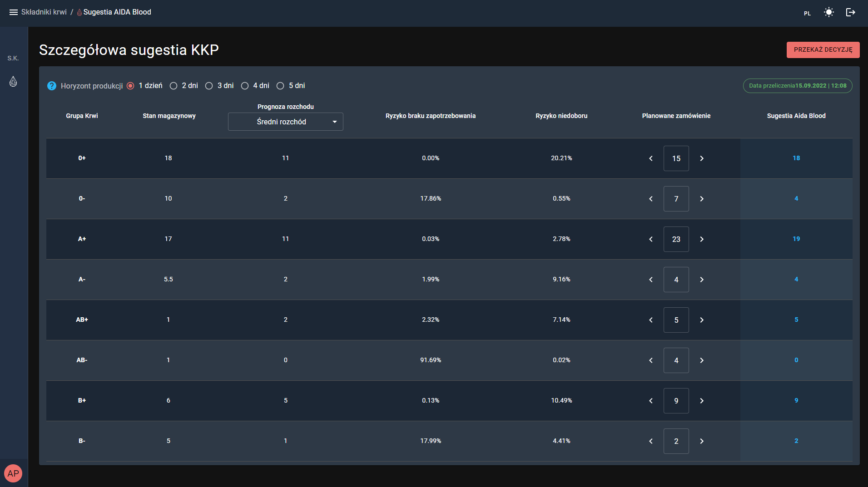Click Aida suggestion 0 for AB-
The image size is (868, 487).
(796, 360)
